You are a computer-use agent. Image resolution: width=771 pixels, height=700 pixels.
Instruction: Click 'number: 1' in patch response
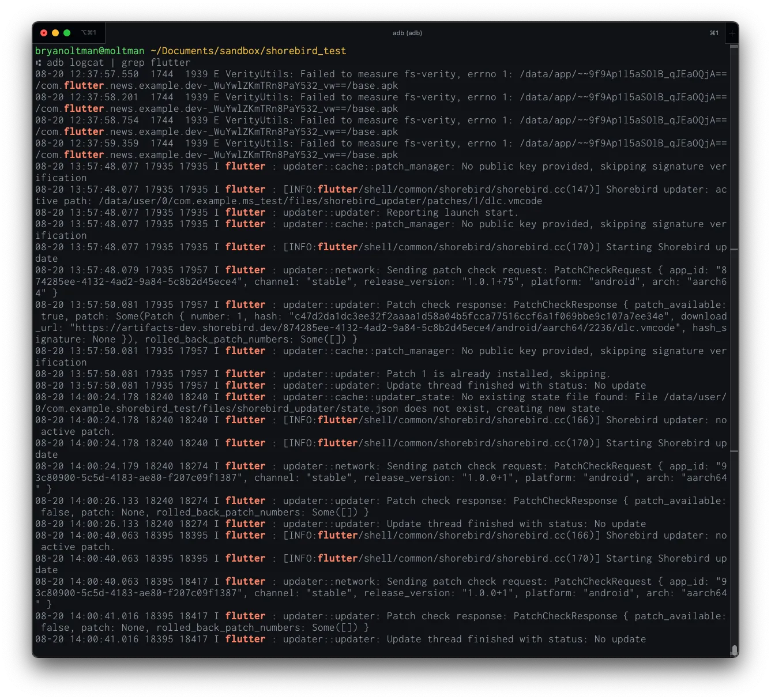(217, 316)
